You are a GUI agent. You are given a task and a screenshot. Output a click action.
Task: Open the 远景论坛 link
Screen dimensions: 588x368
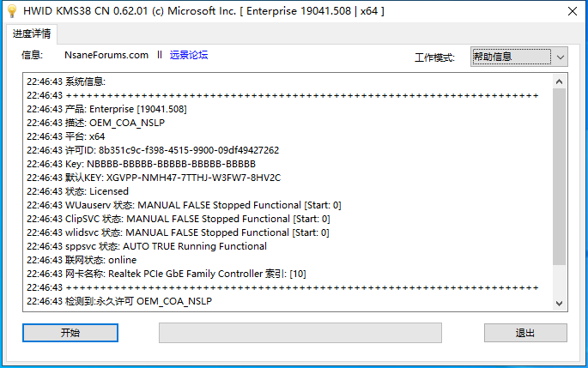click(189, 55)
